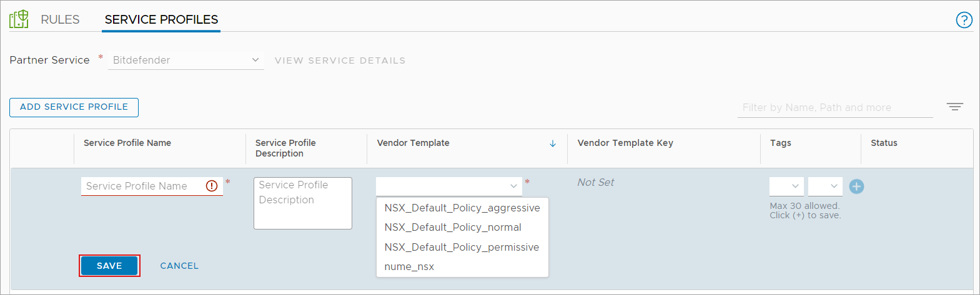Select NSX_Default_Policy_normal from the list
The height and width of the screenshot is (295, 980).
pyautogui.click(x=452, y=227)
